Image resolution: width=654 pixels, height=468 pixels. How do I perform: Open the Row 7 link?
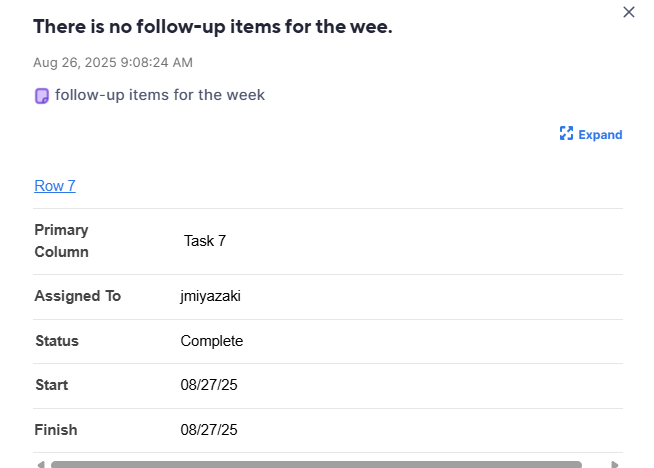pos(55,186)
